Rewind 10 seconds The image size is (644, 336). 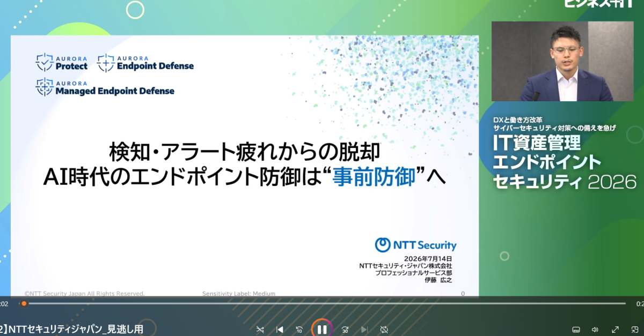click(299, 330)
